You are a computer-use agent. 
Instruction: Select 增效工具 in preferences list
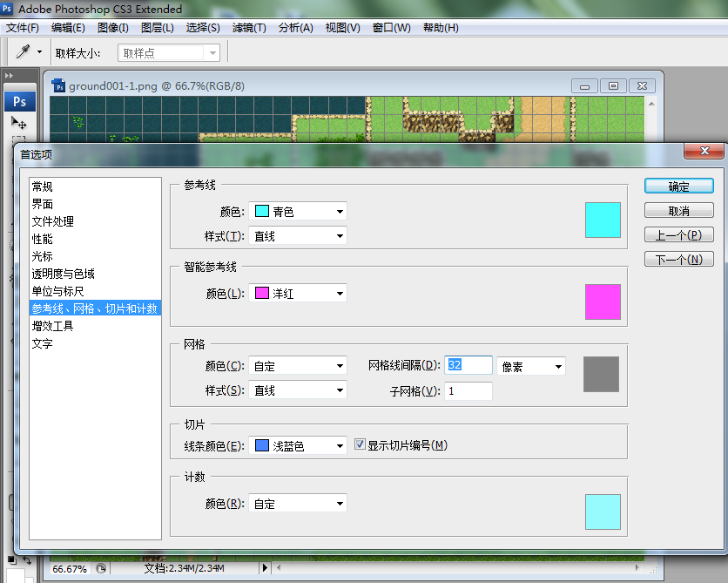pyautogui.click(x=95, y=326)
